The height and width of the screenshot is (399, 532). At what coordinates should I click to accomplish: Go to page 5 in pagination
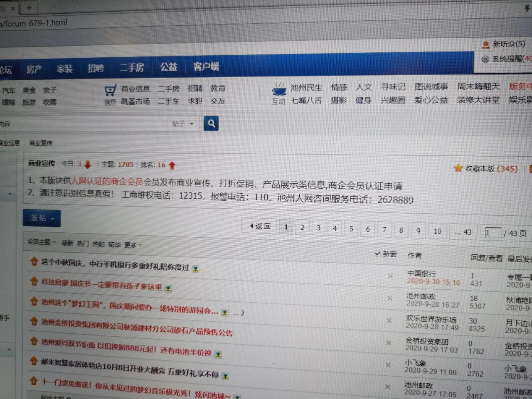(x=351, y=229)
